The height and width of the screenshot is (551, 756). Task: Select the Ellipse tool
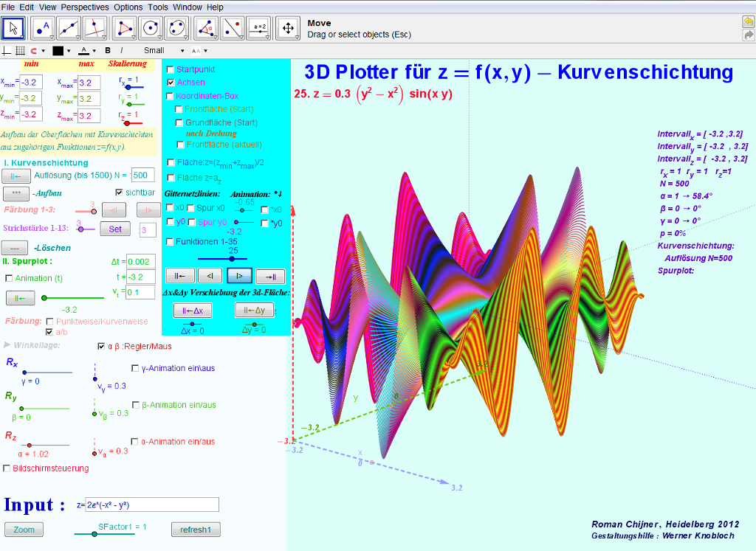176,29
